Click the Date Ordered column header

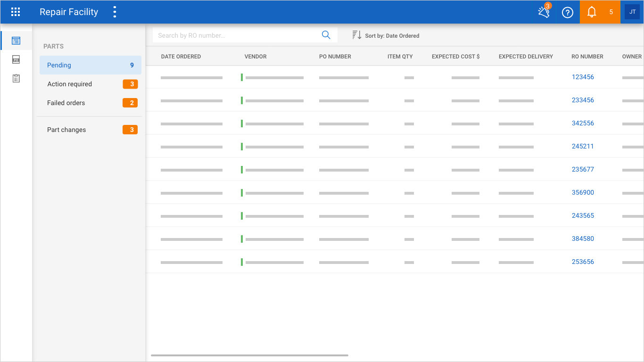181,57
